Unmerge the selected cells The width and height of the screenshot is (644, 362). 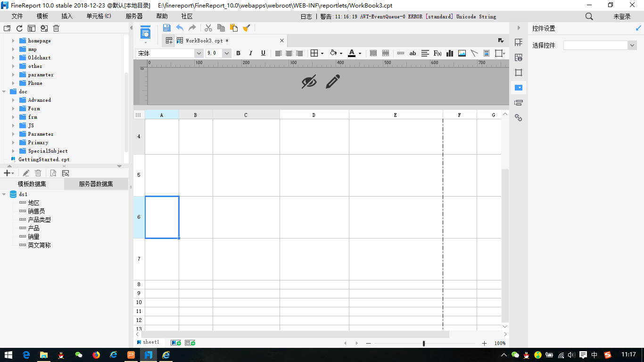(x=386, y=53)
